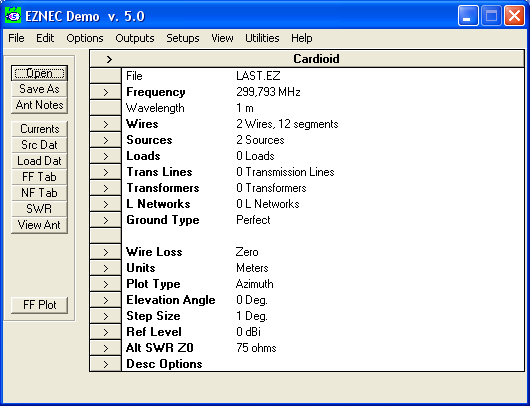
Task: Click the arrow button for Loads
Action: click(106, 156)
